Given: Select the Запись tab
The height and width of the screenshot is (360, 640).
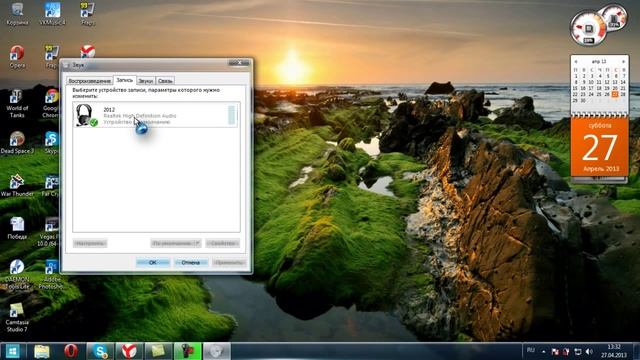Looking at the screenshot, I should pos(124,80).
